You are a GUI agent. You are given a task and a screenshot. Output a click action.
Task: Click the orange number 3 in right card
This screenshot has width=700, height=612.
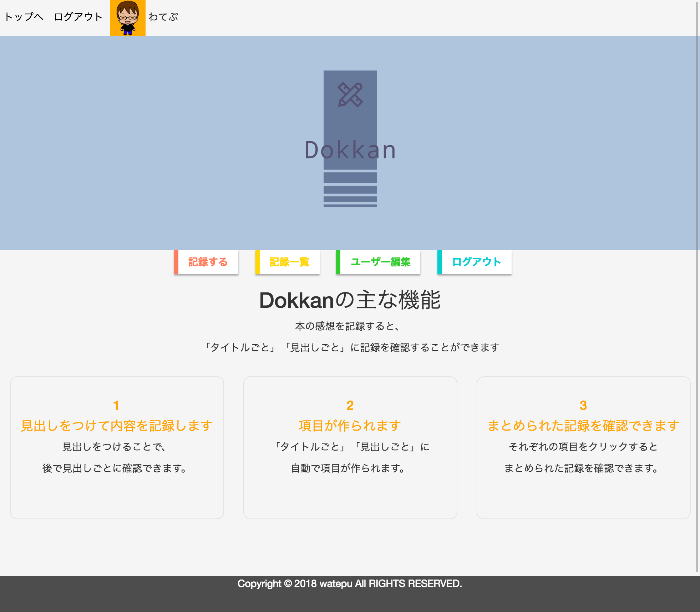[583, 405]
